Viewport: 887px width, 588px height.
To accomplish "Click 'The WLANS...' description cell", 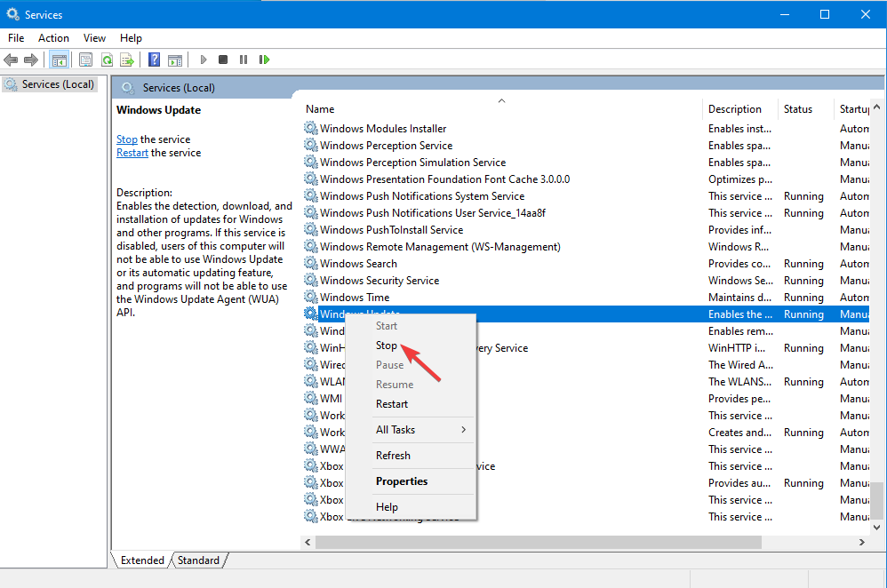I will [739, 382].
